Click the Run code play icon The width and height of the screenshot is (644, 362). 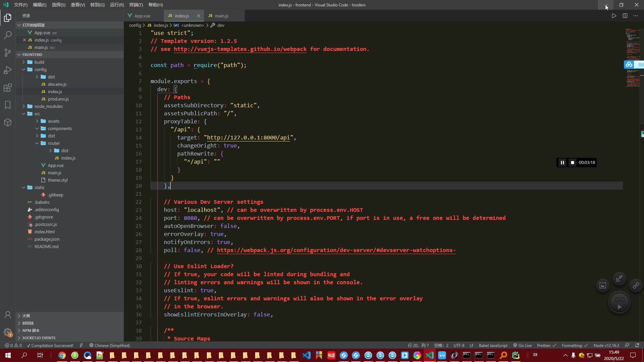tap(614, 16)
